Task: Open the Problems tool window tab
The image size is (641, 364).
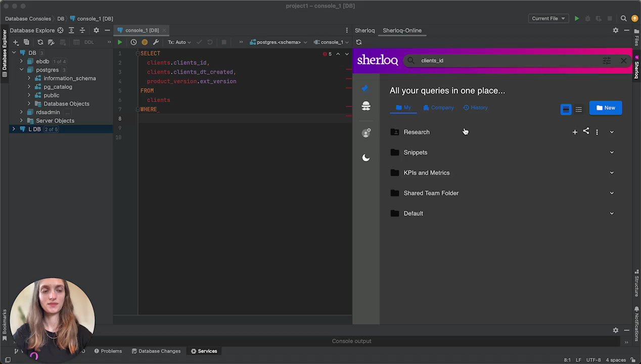Action: click(108, 351)
